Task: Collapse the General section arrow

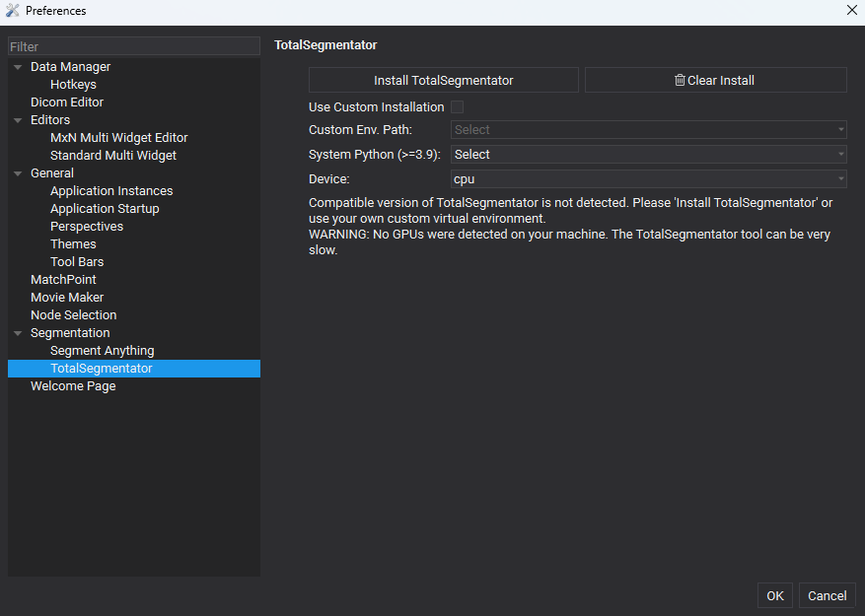Action: 18,173
